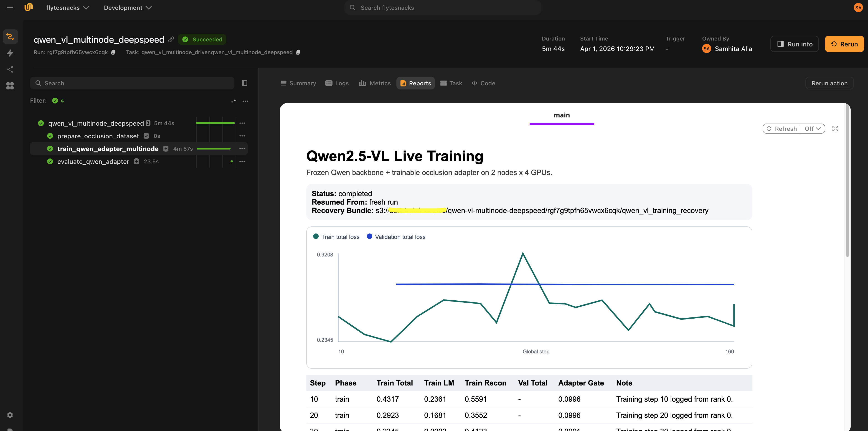Image resolution: width=868 pixels, height=431 pixels.
Task: Click the Refresh button on the report
Action: click(782, 128)
